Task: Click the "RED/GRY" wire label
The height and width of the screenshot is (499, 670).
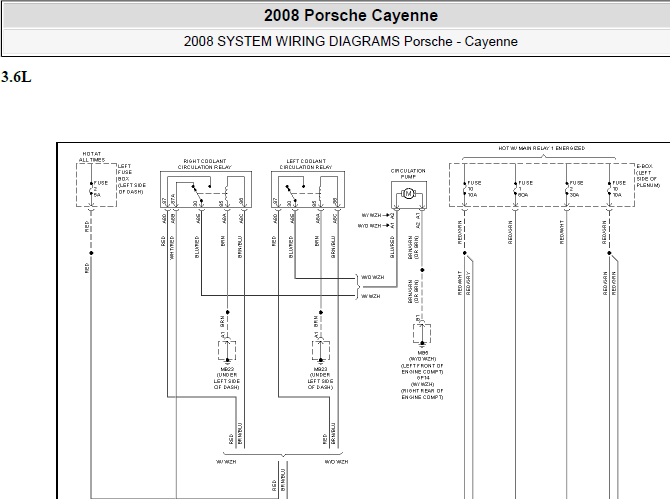Action: 468,283
